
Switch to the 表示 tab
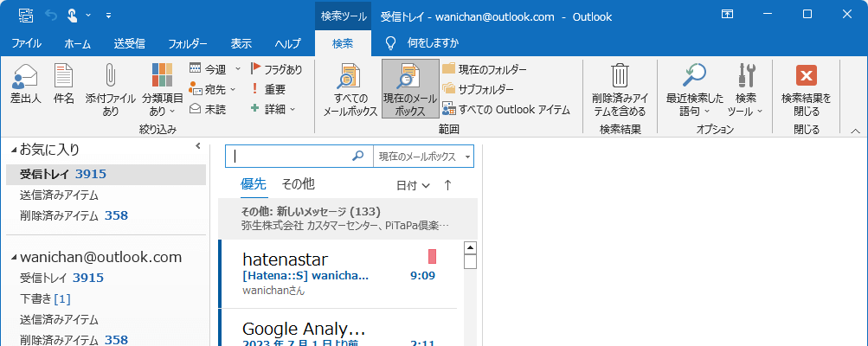(x=241, y=44)
